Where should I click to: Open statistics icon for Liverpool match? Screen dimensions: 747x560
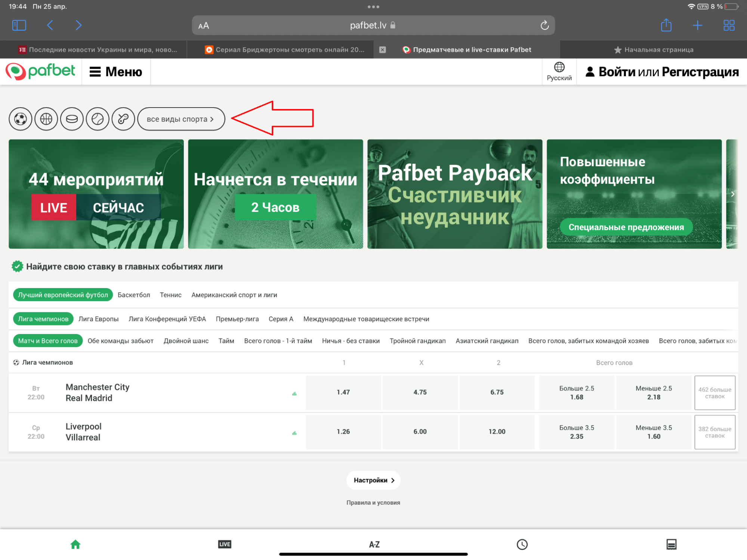[x=294, y=433]
